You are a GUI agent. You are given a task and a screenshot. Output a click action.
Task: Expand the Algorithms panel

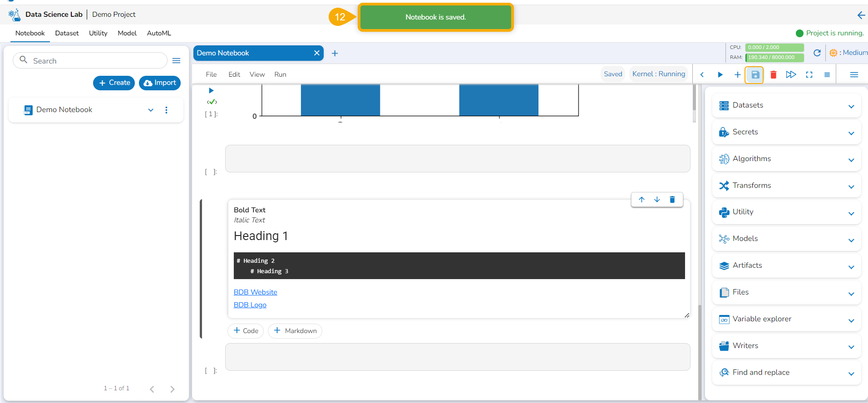coord(851,160)
